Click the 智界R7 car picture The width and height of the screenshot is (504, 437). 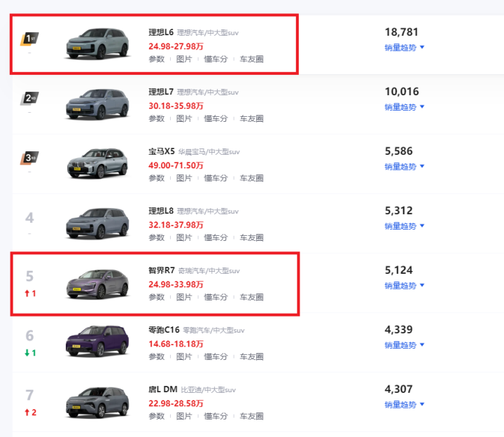tap(97, 282)
